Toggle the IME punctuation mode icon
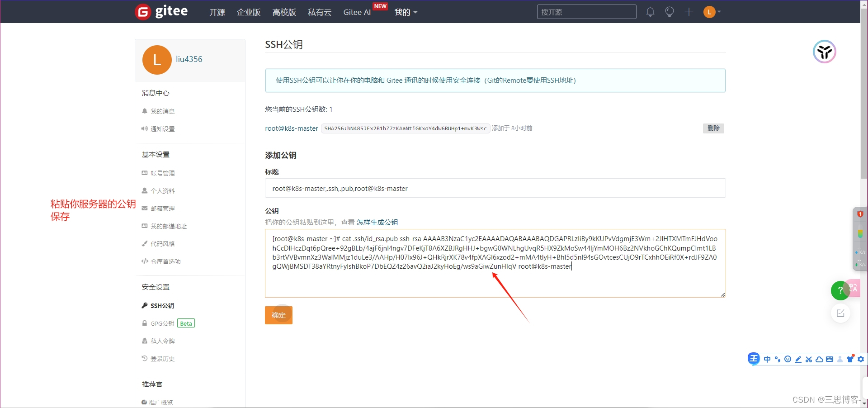Image resolution: width=868 pixels, height=408 pixels. [778, 360]
